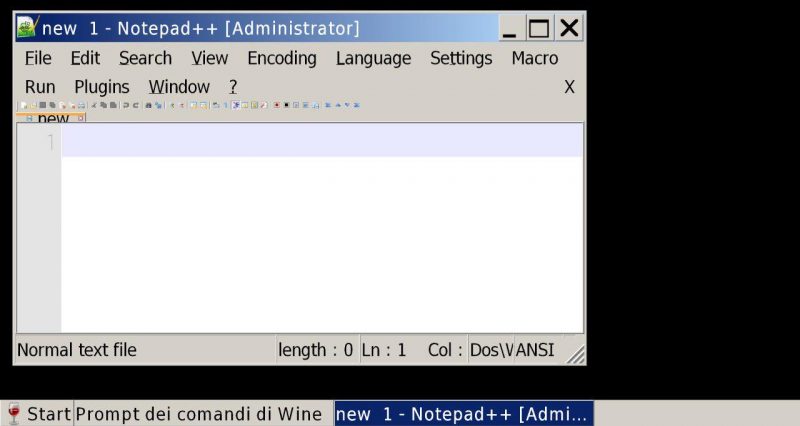Click line number 1 in the margin
This screenshot has width=800, height=426.
tap(51, 142)
